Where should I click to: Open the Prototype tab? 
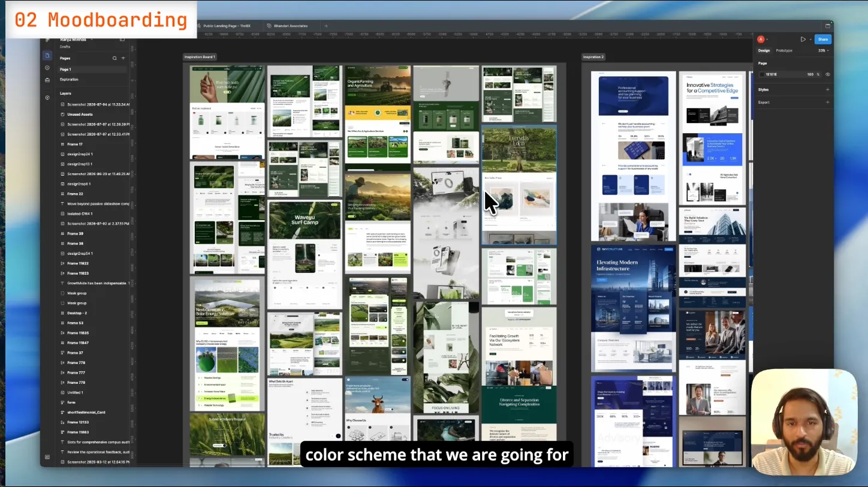[784, 50]
